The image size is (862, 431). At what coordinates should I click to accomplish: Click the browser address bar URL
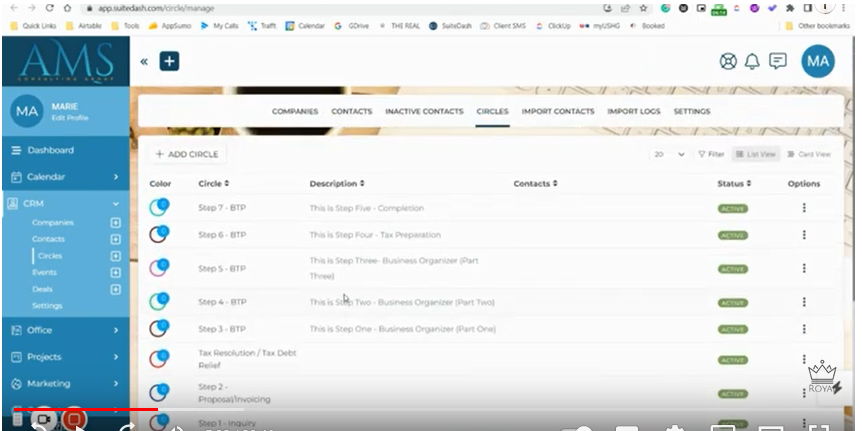(156, 8)
